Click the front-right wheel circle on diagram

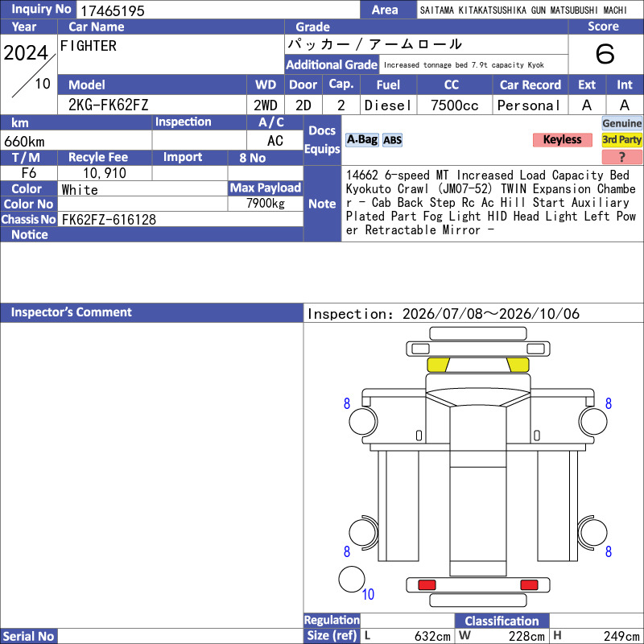(x=592, y=421)
